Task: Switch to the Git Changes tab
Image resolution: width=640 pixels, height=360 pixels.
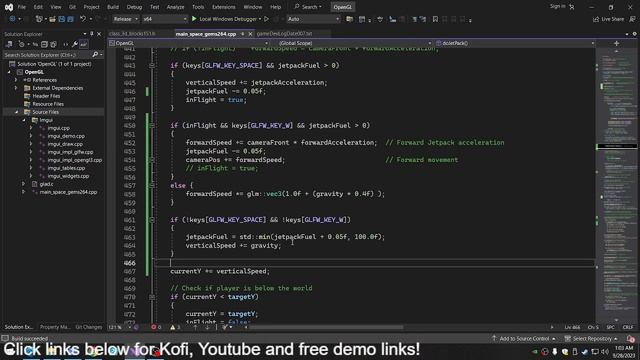Action: [x=89, y=327]
